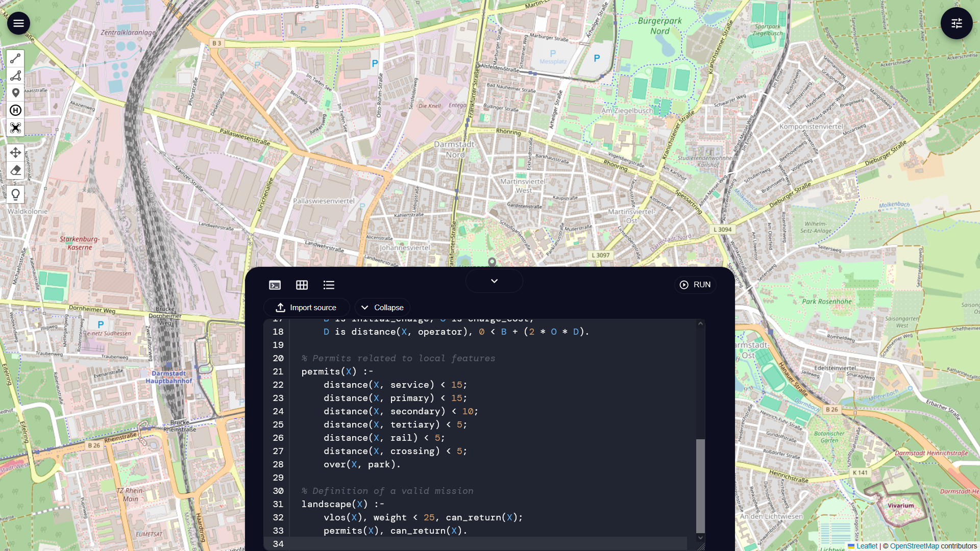
Task: Switch to the list view tab
Action: [329, 285]
